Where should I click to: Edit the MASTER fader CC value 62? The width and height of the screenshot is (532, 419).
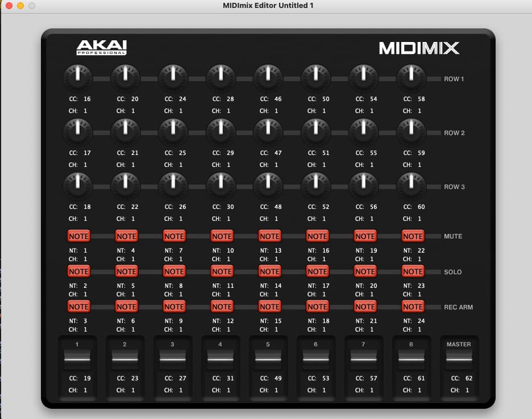[x=469, y=378]
